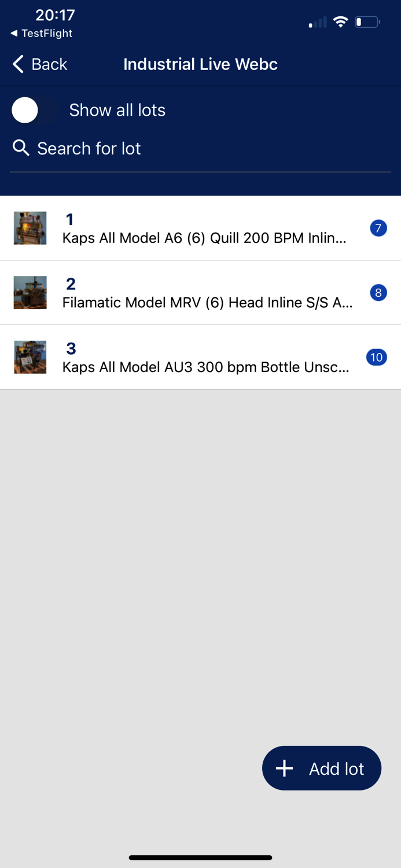Tap the Show all lots label
This screenshot has height=868, width=401.
tap(117, 110)
